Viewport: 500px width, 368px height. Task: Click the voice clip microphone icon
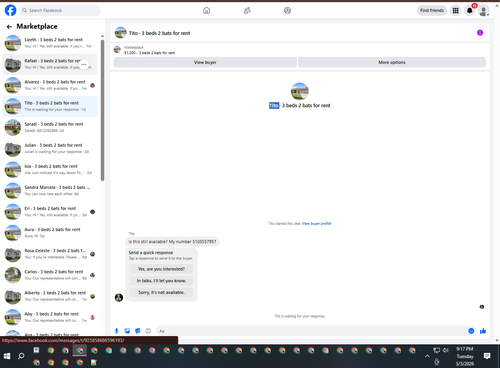pyautogui.click(x=116, y=331)
